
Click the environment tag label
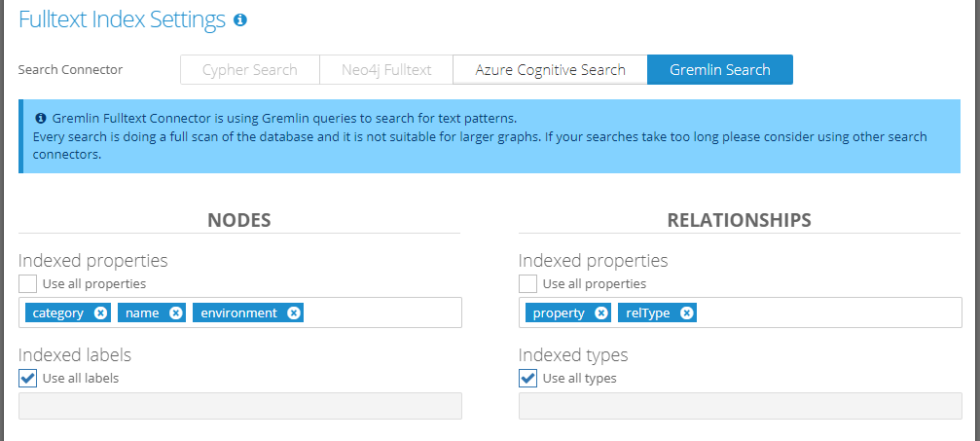click(238, 312)
